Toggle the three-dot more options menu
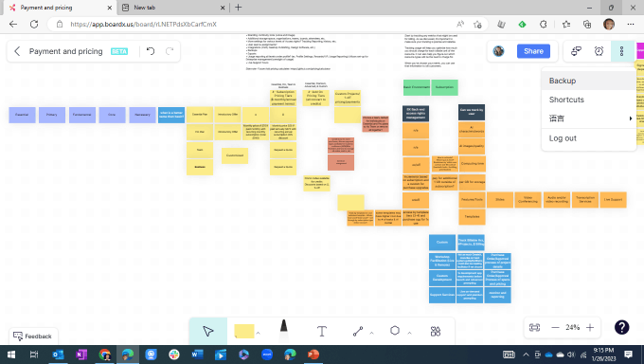 pos(622,51)
